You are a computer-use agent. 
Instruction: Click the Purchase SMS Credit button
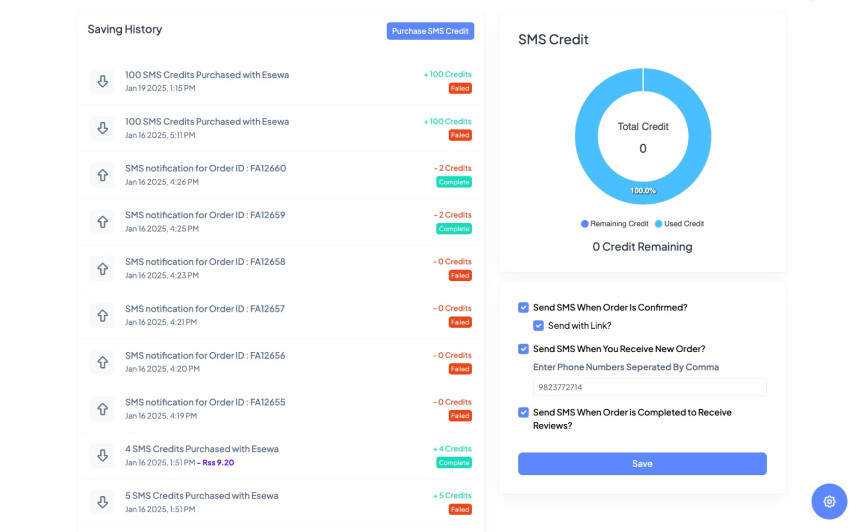430,31
